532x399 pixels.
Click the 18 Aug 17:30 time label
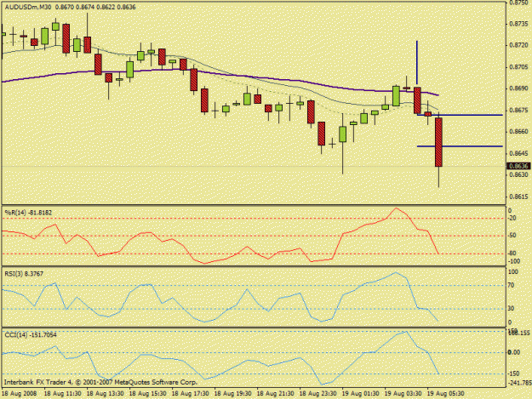(190, 394)
